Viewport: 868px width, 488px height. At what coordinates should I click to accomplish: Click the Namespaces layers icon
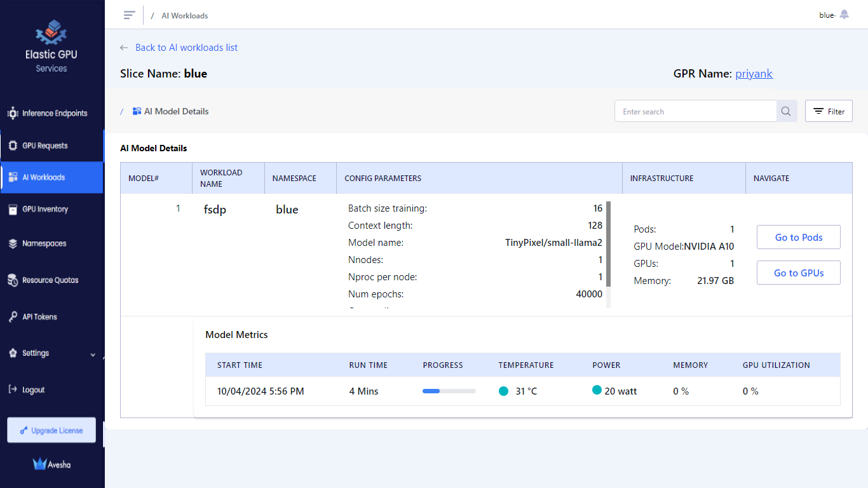click(x=13, y=243)
